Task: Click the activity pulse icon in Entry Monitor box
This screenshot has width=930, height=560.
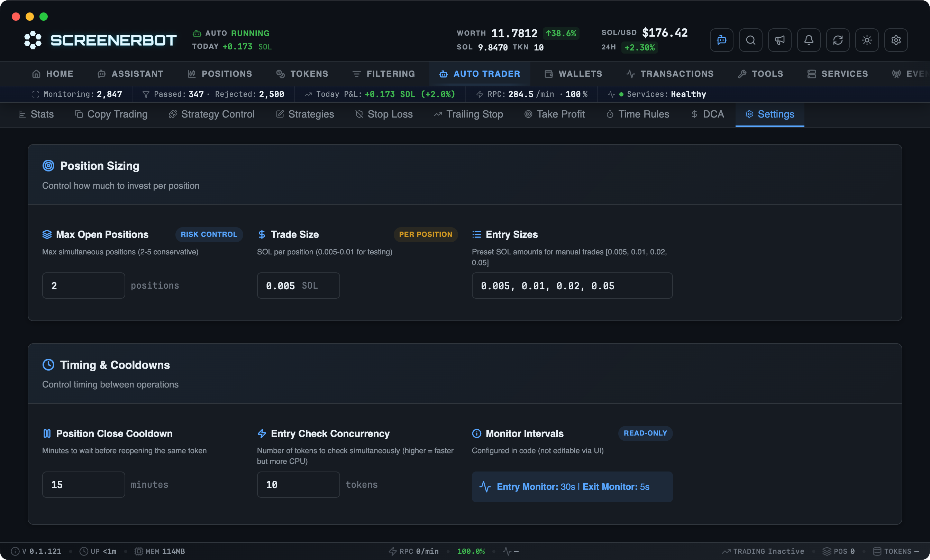Action: [485, 486]
